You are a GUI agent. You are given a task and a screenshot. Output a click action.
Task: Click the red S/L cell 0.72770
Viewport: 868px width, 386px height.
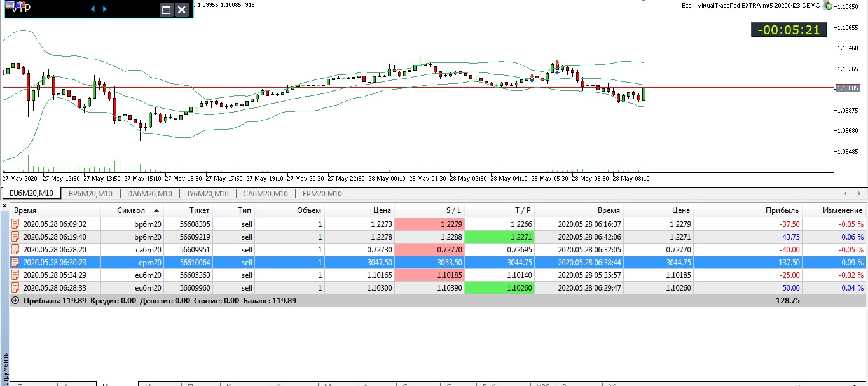[429, 249]
